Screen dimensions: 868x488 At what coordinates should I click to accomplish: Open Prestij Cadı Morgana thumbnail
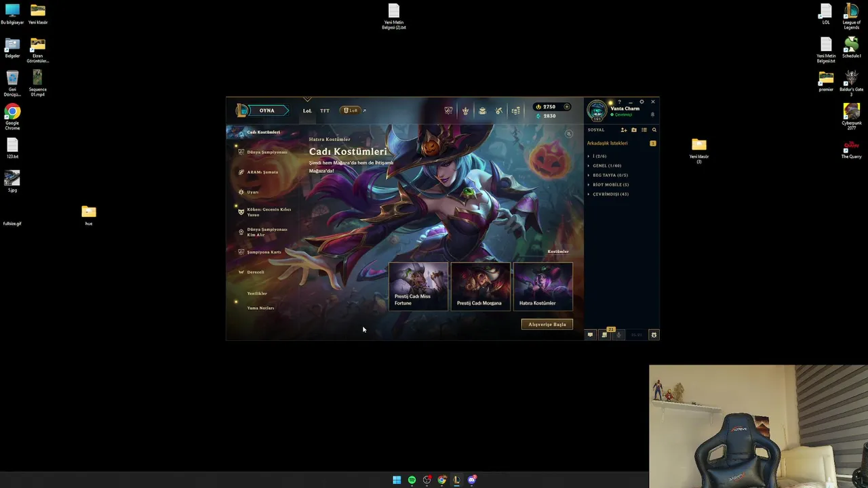point(481,286)
